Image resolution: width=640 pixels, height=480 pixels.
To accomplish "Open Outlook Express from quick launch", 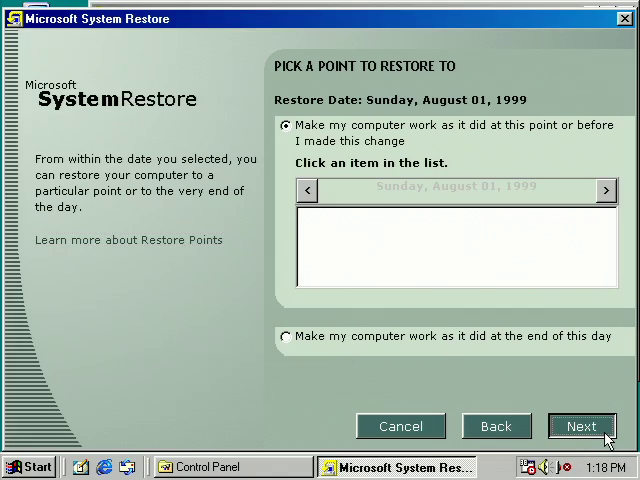I will click(127, 467).
